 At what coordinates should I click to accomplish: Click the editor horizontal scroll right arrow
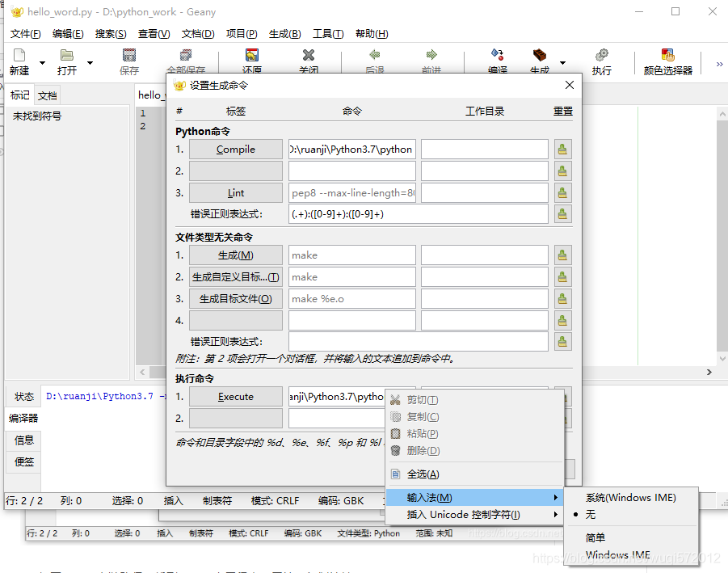[709, 372]
